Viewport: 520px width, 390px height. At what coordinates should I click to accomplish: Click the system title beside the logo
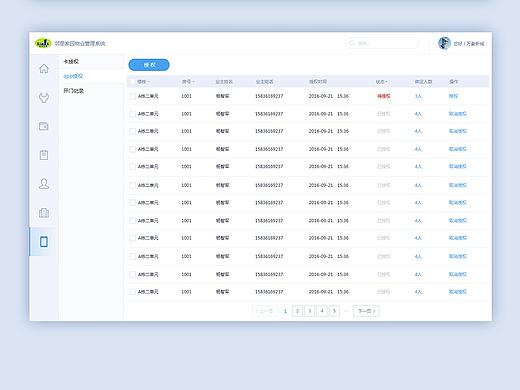80,43
